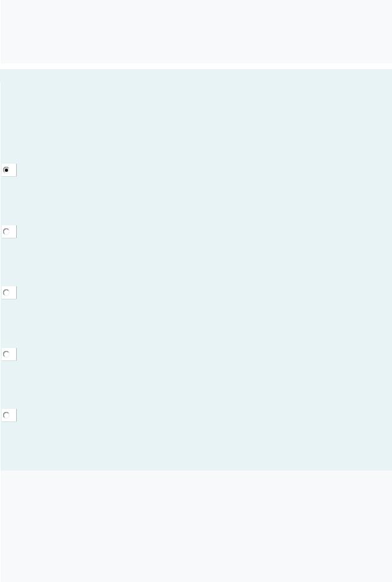Viewport: 392px width, 582px height.
Task: Click the gray footer area below the panel
Action: (196, 526)
